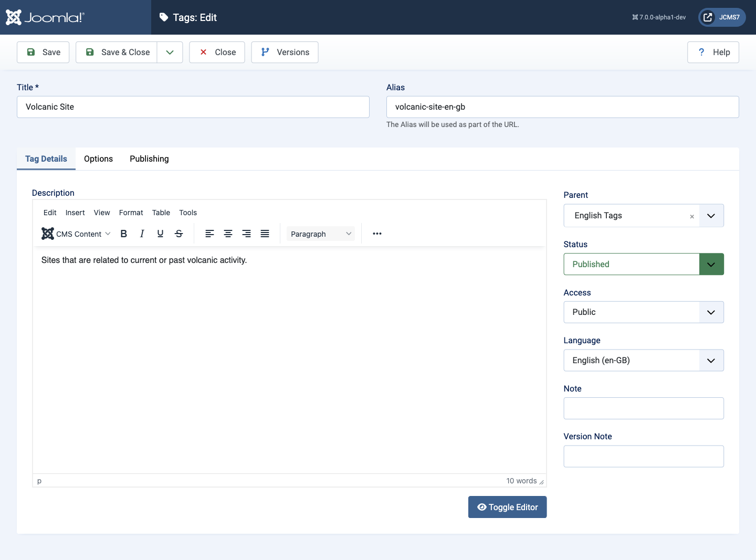Open the Paragraph format dropdown

pos(321,234)
